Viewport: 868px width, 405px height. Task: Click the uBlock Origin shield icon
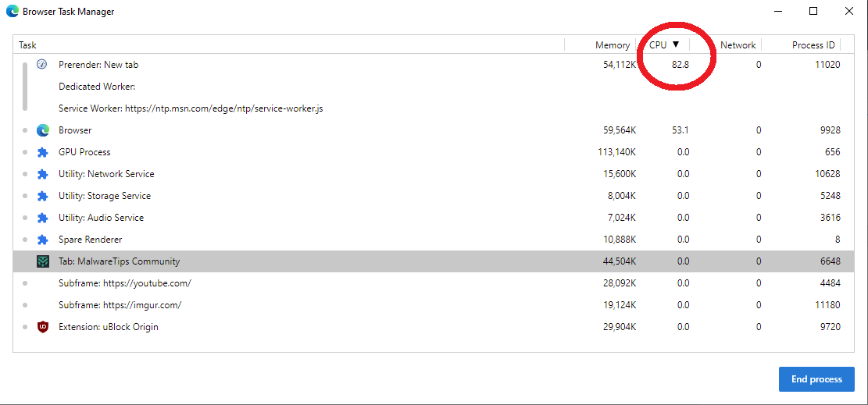point(43,327)
